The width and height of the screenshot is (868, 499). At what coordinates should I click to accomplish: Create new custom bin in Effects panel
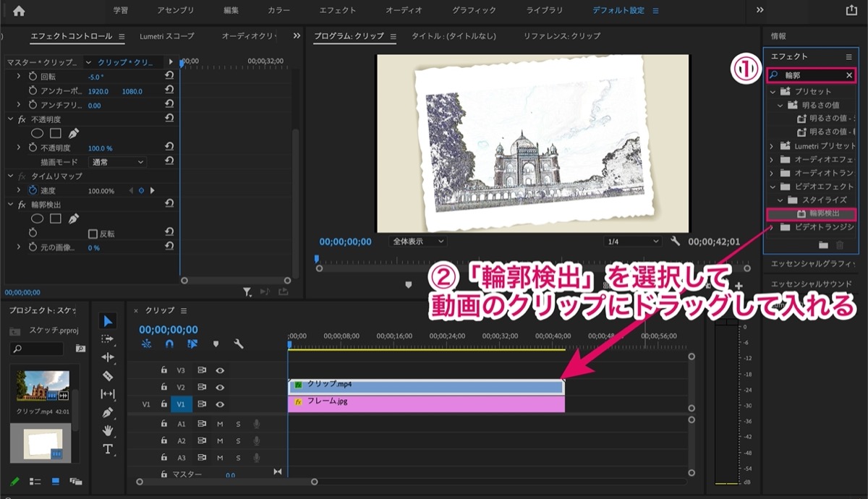(823, 246)
